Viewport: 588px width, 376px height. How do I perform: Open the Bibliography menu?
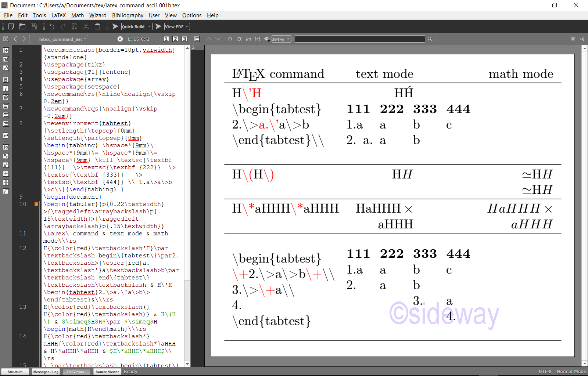[128, 15]
